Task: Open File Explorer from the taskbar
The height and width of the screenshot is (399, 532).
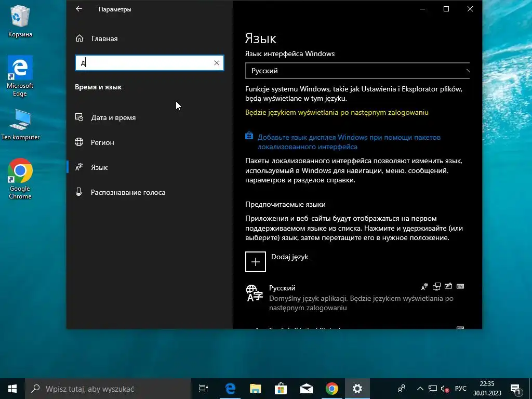Action: click(x=256, y=389)
